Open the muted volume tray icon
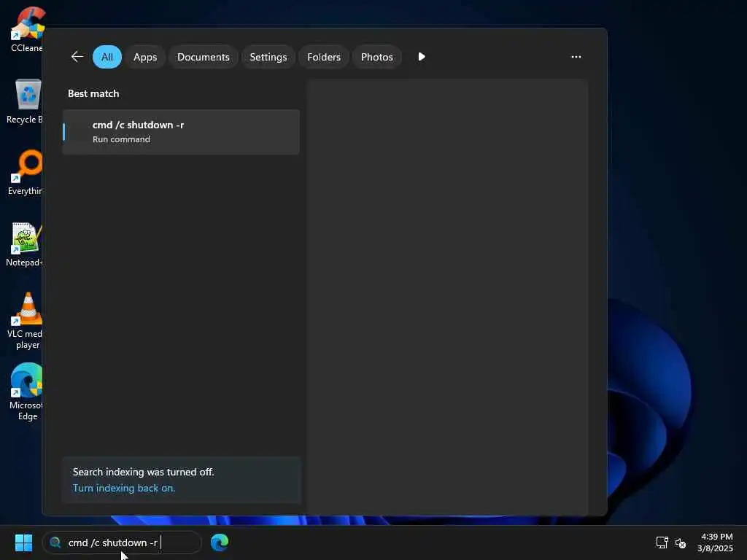747x560 pixels. (681, 542)
